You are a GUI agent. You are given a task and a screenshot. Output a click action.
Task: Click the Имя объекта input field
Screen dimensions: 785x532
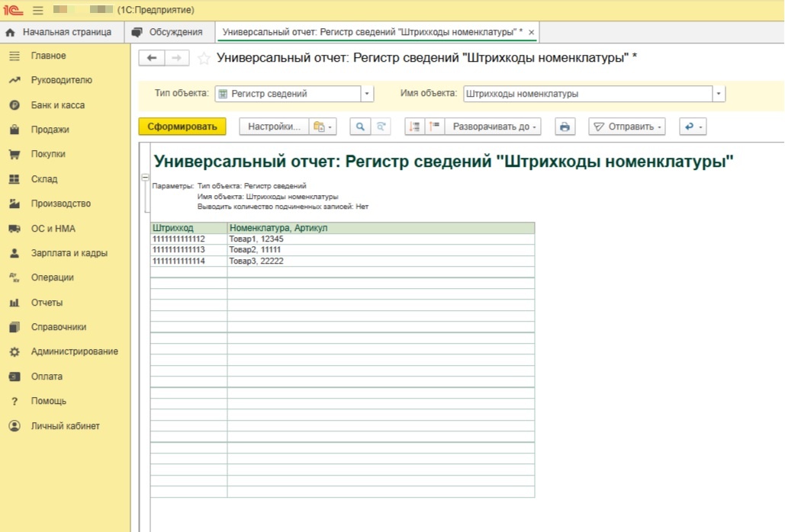click(587, 94)
